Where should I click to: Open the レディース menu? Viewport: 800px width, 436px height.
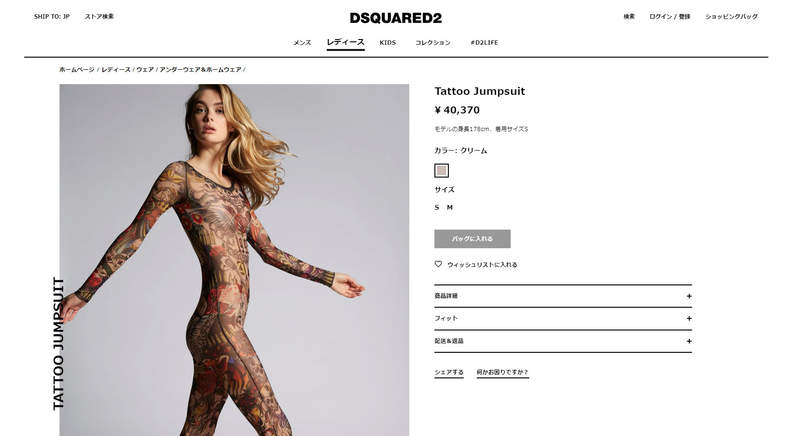pos(345,42)
